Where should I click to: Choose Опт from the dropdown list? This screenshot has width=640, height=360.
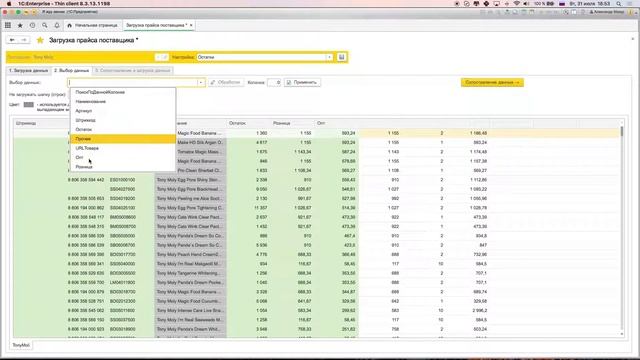[x=123, y=158]
